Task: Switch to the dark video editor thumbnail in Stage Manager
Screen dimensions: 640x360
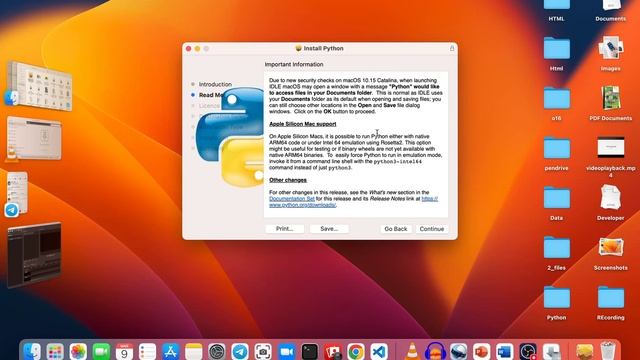Action: tap(34, 255)
